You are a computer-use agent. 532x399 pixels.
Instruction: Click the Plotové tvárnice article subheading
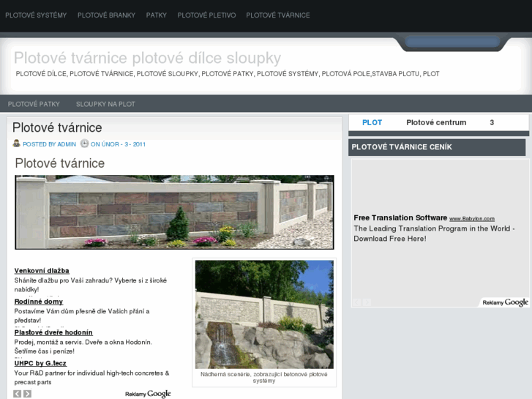pos(60,163)
